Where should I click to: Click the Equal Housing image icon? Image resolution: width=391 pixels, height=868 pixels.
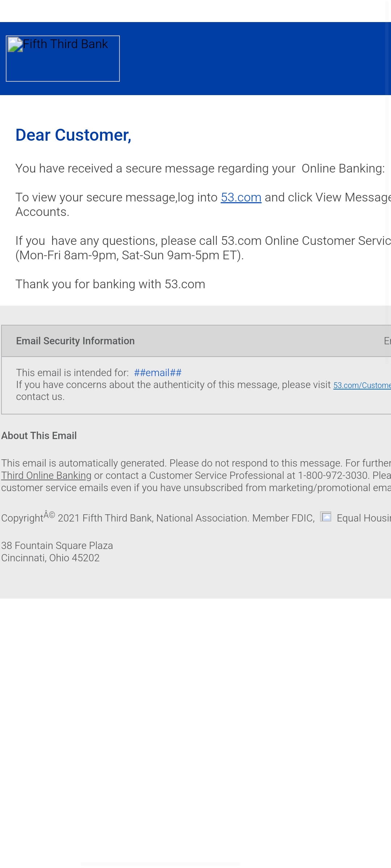(326, 516)
